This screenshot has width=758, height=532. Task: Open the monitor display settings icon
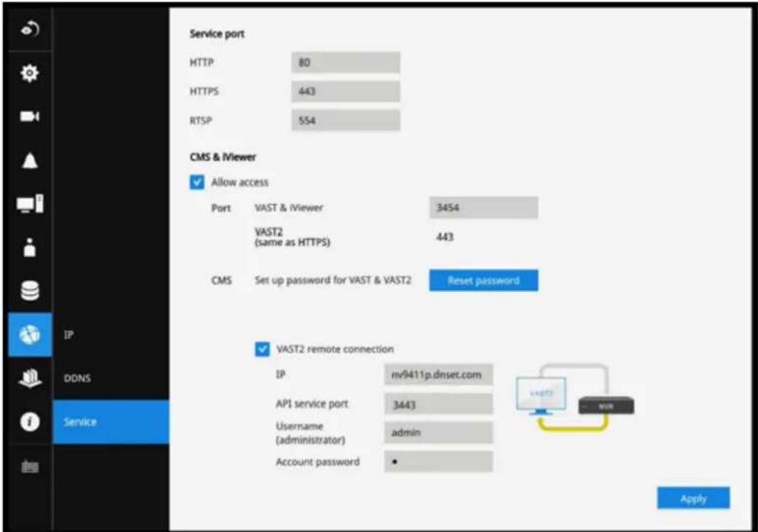click(30, 204)
